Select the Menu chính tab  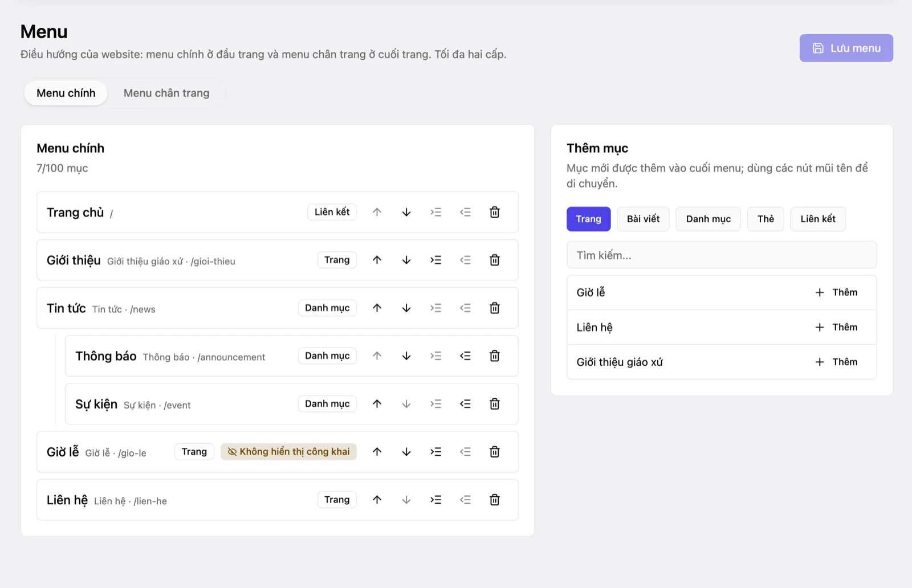[x=66, y=93]
